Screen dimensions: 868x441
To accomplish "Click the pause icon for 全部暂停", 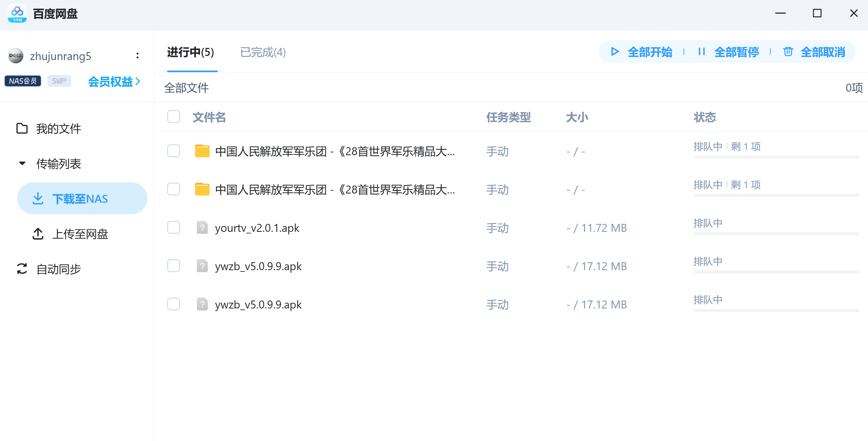I will (x=701, y=52).
